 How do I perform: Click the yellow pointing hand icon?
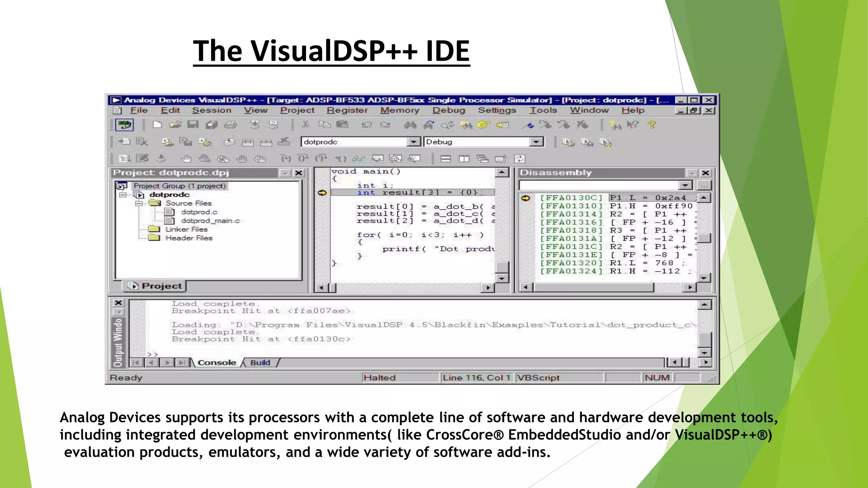pyautogui.click(x=484, y=125)
